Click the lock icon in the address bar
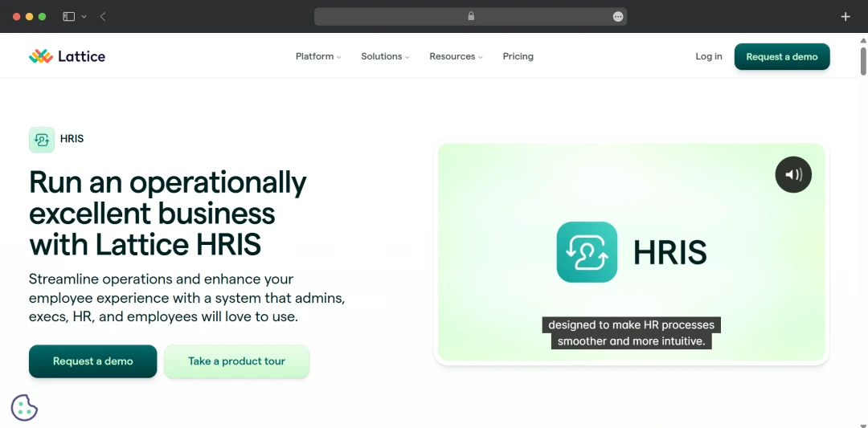The height and width of the screenshot is (428, 868). coord(471,16)
